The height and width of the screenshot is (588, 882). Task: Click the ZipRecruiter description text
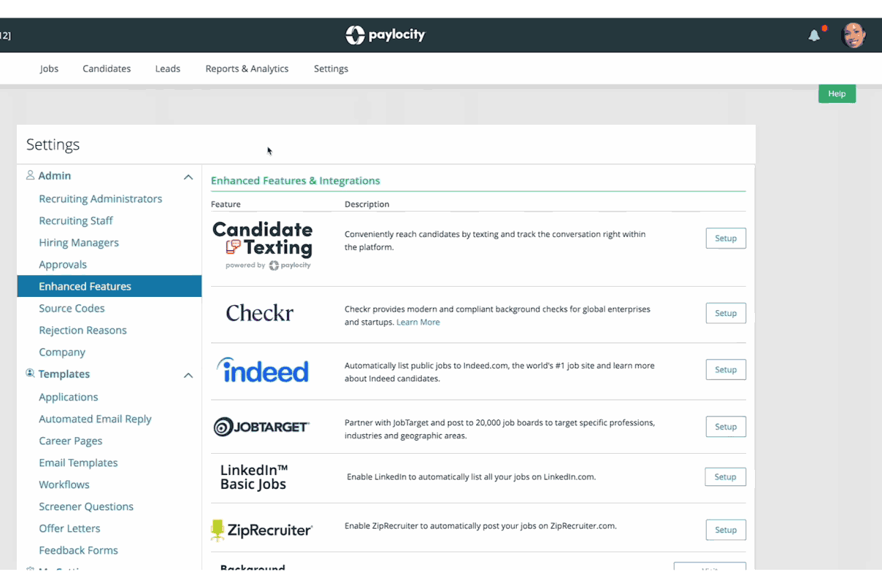(480, 525)
